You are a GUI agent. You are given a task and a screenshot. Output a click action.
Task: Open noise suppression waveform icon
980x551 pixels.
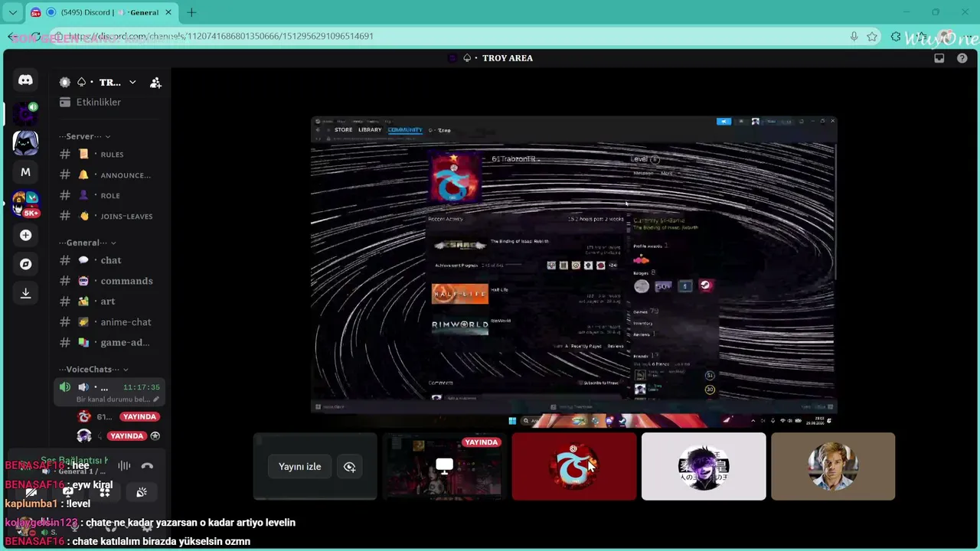[124, 465]
